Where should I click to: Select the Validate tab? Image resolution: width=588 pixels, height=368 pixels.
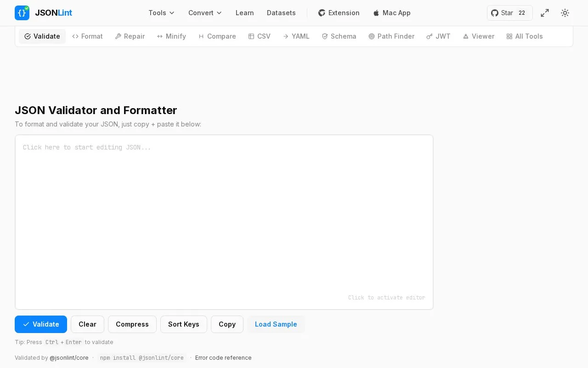point(42,36)
